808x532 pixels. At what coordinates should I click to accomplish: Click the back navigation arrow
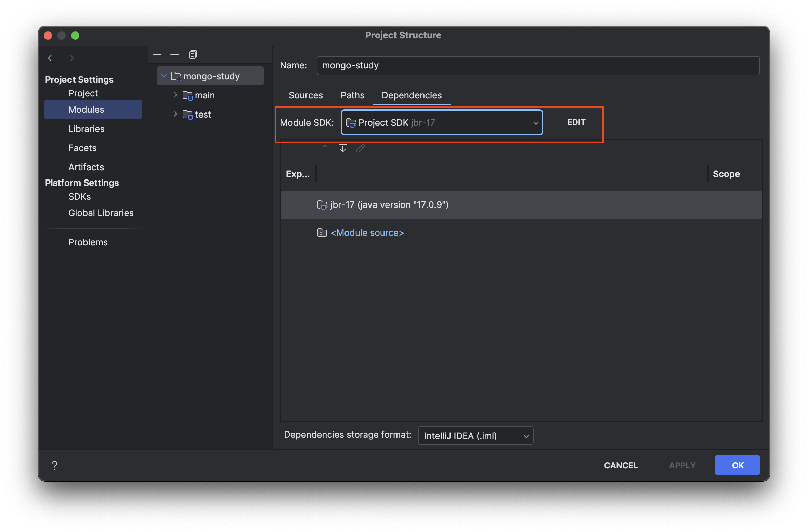(x=52, y=58)
